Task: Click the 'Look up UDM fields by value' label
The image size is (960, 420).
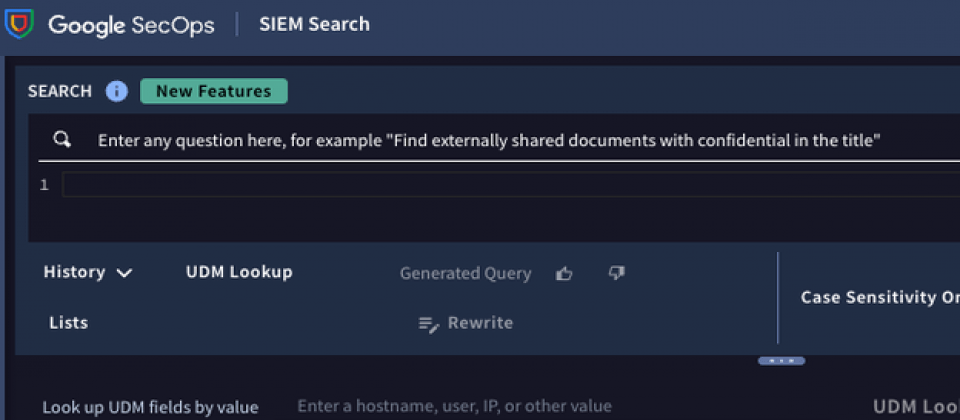Action: tap(151, 408)
